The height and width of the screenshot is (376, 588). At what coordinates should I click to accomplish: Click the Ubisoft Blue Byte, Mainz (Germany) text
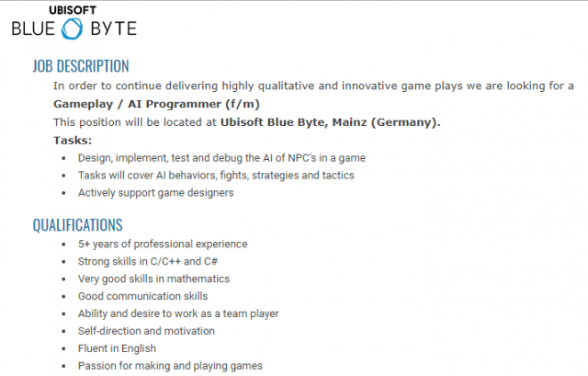[331, 122]
